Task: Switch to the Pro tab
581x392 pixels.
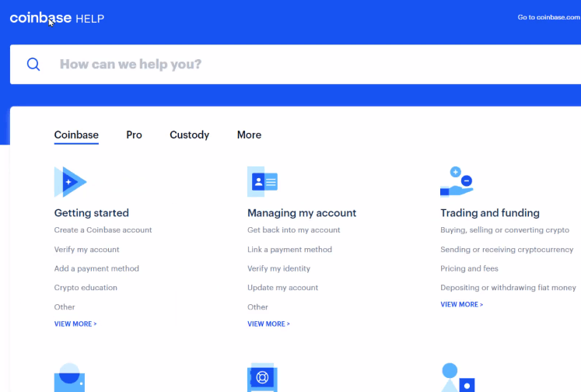Action: tap(134, 135)
